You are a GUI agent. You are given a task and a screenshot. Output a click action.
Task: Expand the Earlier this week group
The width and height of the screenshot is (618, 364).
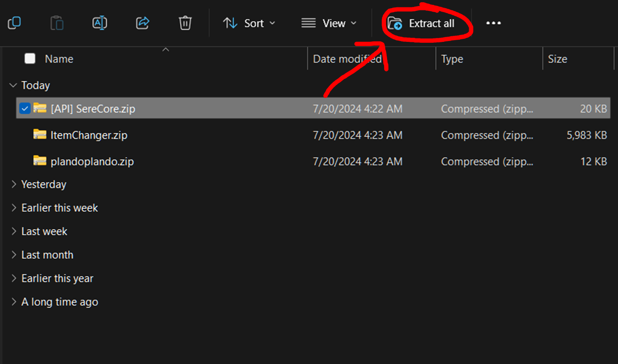(x=13, y=208)
